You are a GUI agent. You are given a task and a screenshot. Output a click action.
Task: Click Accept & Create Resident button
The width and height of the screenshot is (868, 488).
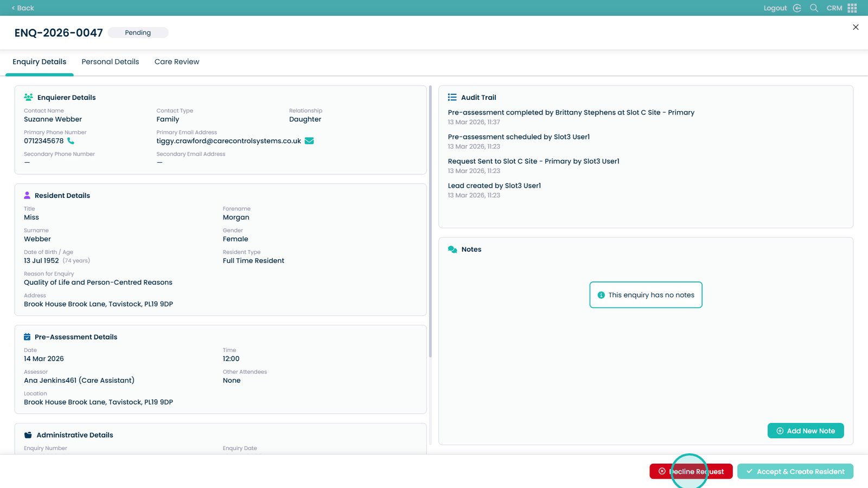(795, 472)
